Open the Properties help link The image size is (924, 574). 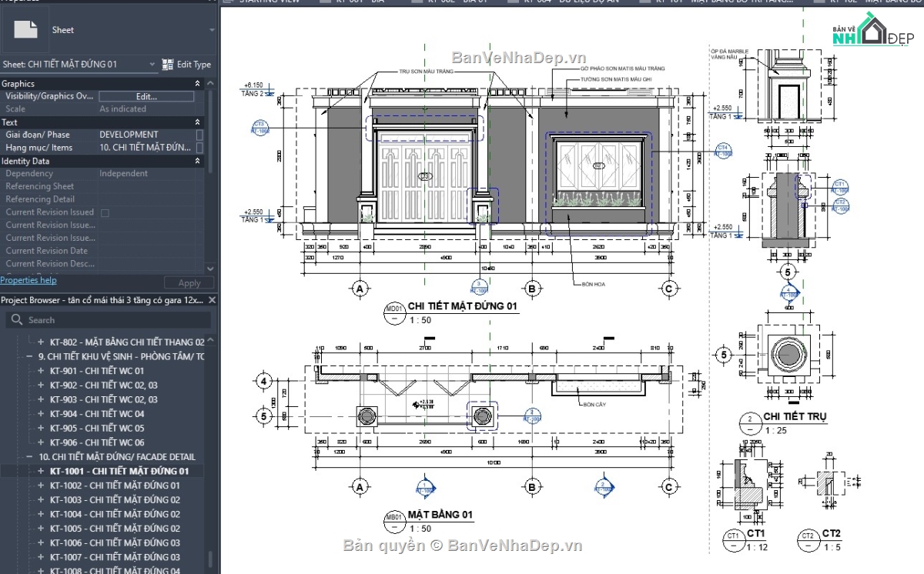tap(28, 281)
